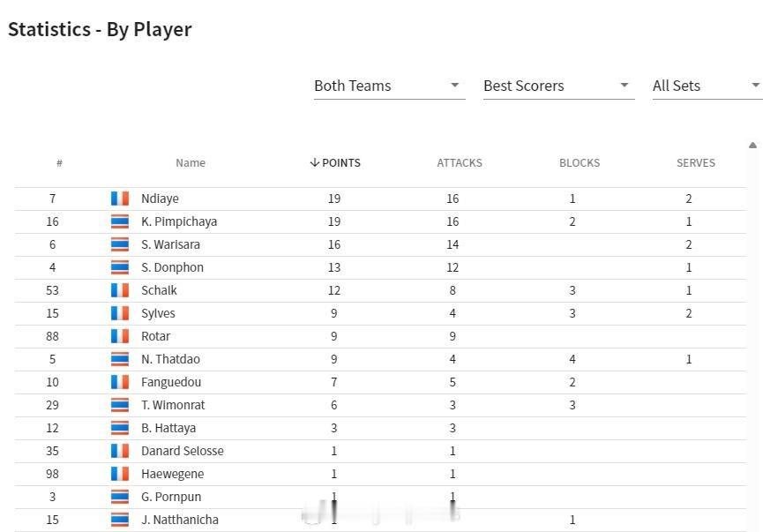Sort by the Name column header
Image resolution: width=763 pixels, height=532 pixels.
[191, 163]
